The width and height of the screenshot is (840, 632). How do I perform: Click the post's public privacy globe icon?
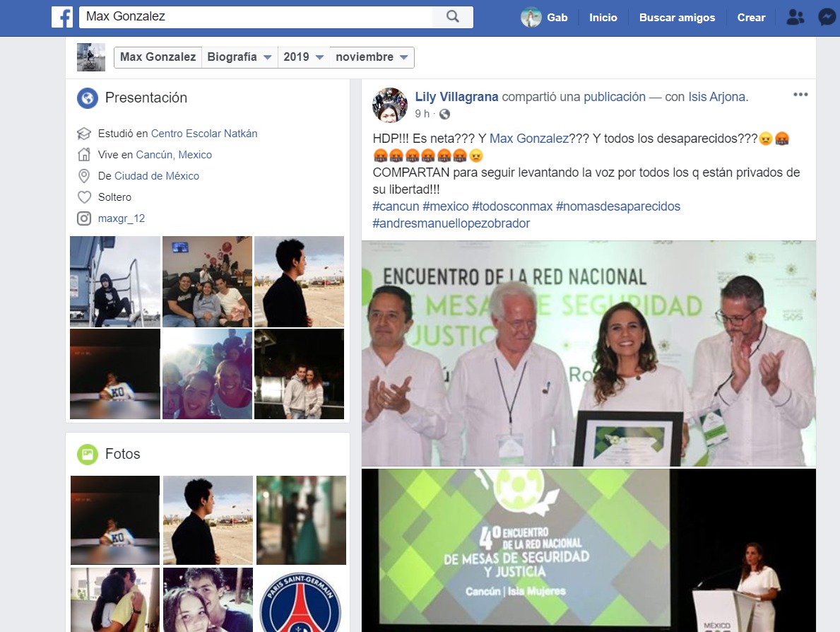(444, 114)
